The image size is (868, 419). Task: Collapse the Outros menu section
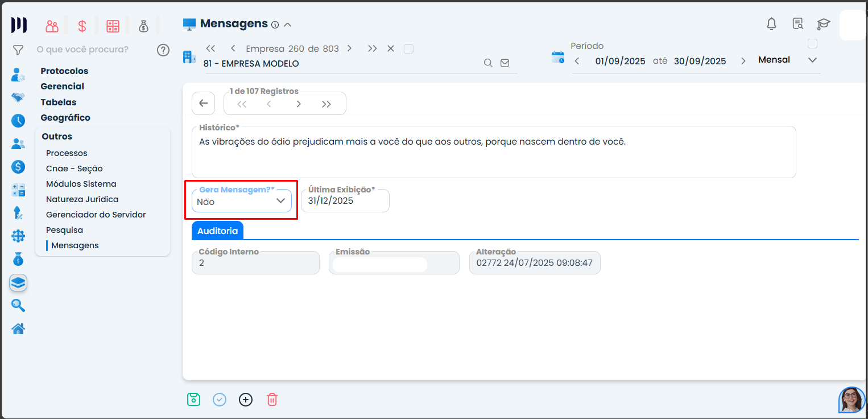point(57,137)
